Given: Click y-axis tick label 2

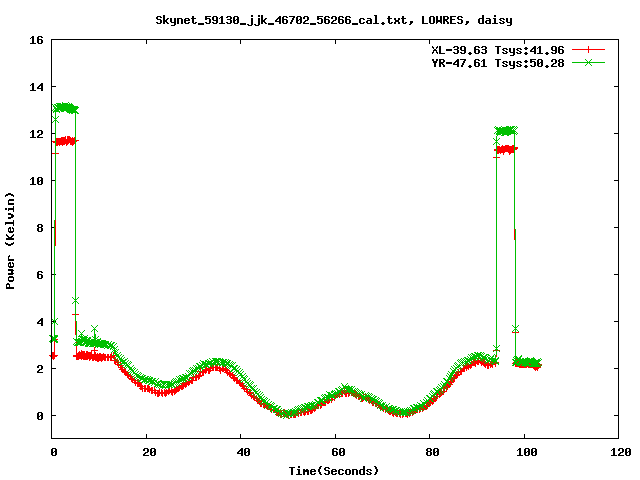Looking at the screenshot, I should tap(40, 369).
